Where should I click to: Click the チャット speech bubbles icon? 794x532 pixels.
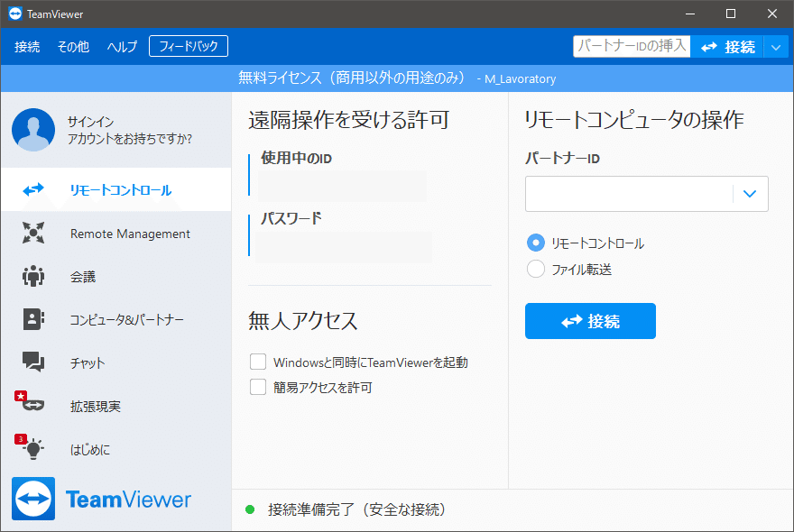pyautogui.click(x=33, y=362)
